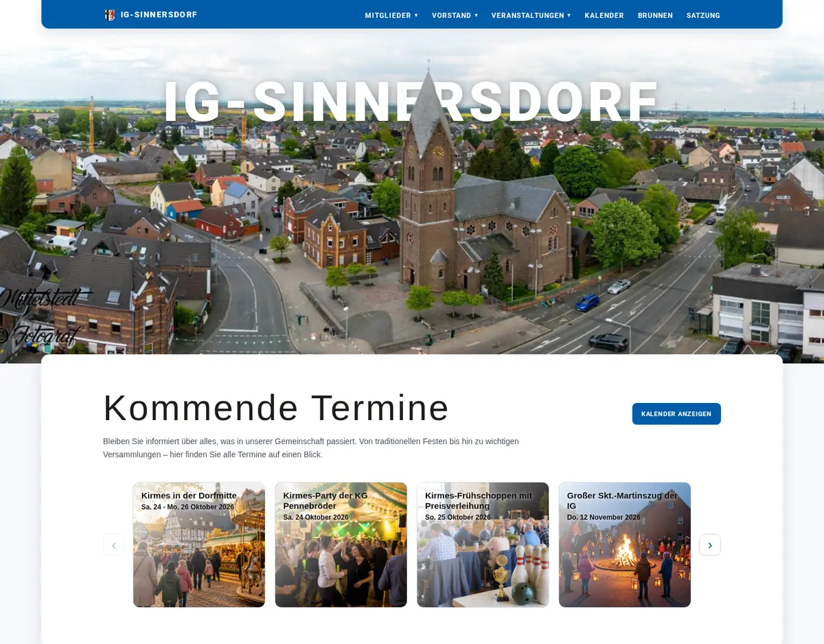This screenshot has height=644, width=824.
Task: Click the IG-SINNERSDORF hero title
Action: (412, 102)
